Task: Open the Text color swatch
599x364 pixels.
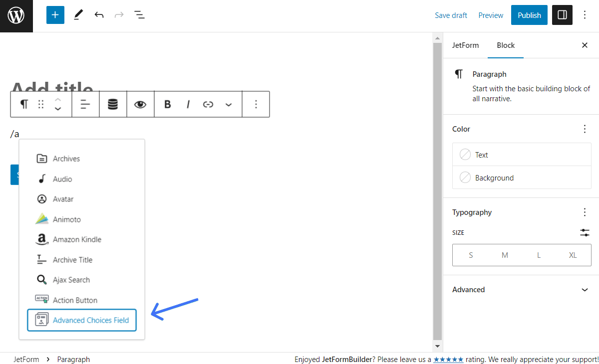Action: 522,154
